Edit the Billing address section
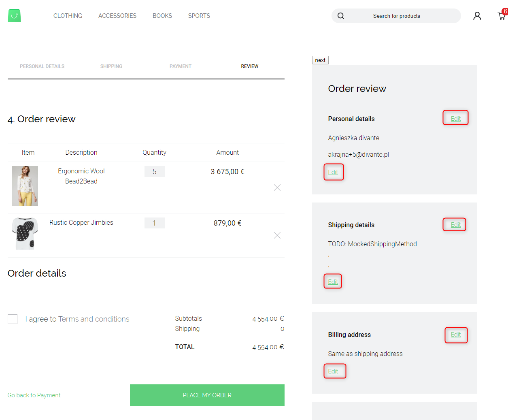Image resolution: width=508 pixels, height=420 pixels. pos(456,335)
